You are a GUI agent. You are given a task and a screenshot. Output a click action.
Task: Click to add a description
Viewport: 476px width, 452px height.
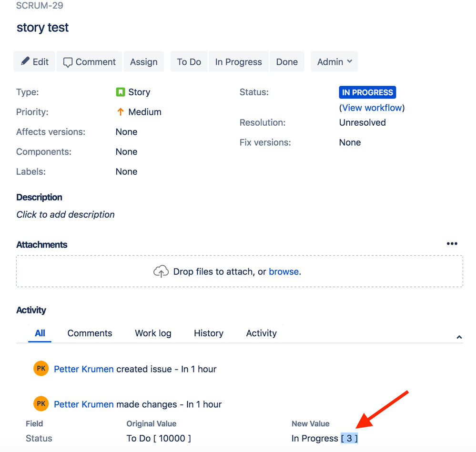coord(65,214)
